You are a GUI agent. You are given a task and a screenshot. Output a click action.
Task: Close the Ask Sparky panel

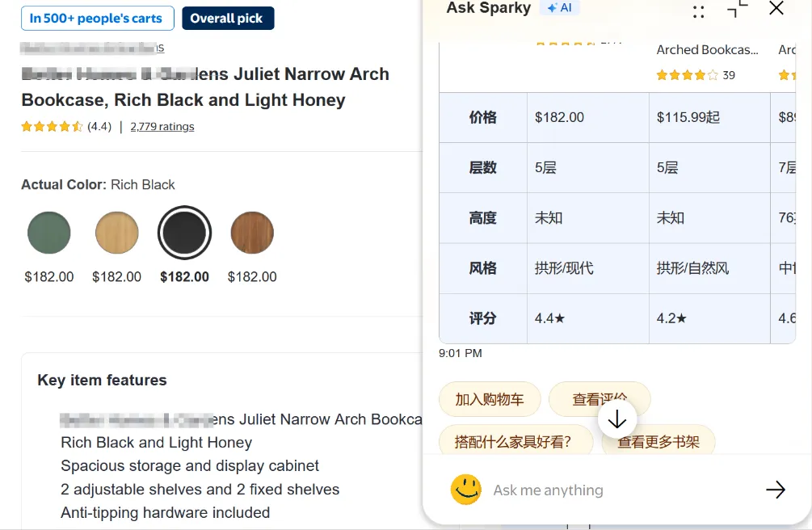[776, 8]
